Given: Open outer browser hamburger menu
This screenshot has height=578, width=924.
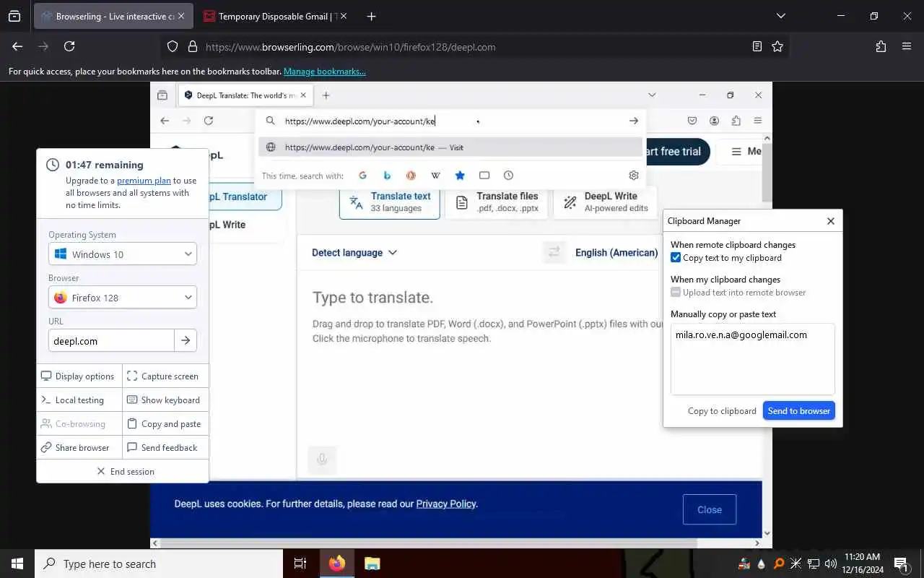Looking at the screenshot, I should coord(907,46).
